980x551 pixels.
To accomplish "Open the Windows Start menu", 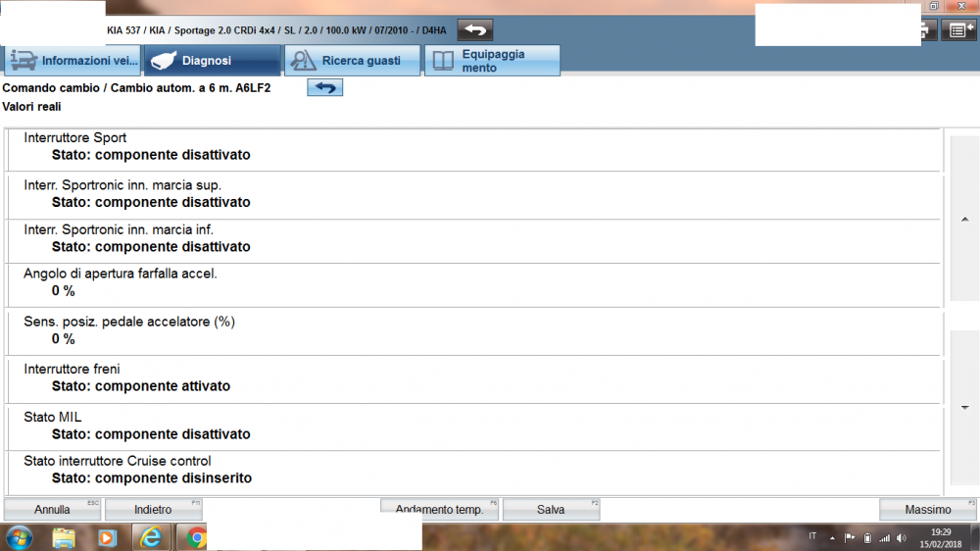I will pos(20,538).
